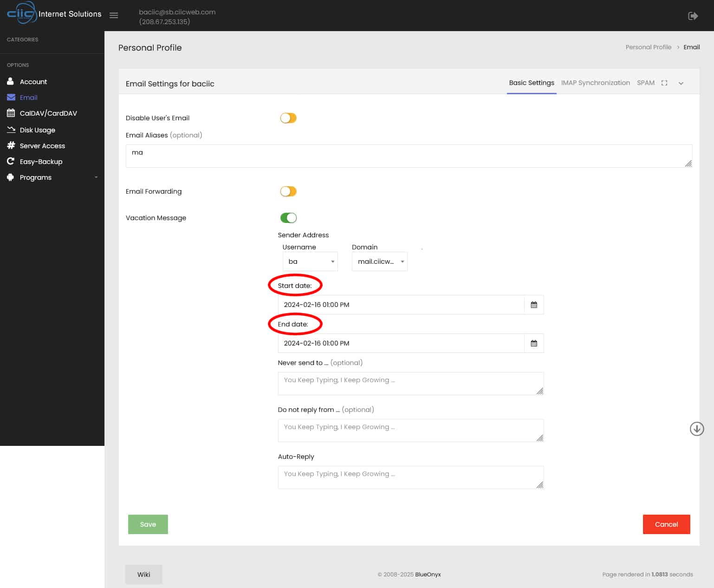The height and width of the screenshot is (588, 714).
Task: Click the Email Settings for baciic title
Action: click(x=170, y=84)
